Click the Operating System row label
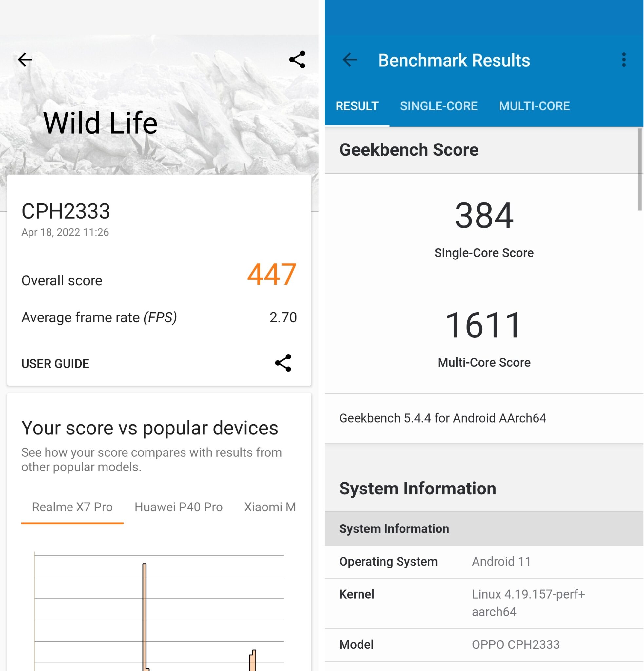The height and width of the screenshot is (671, 644). pos(388,562)
